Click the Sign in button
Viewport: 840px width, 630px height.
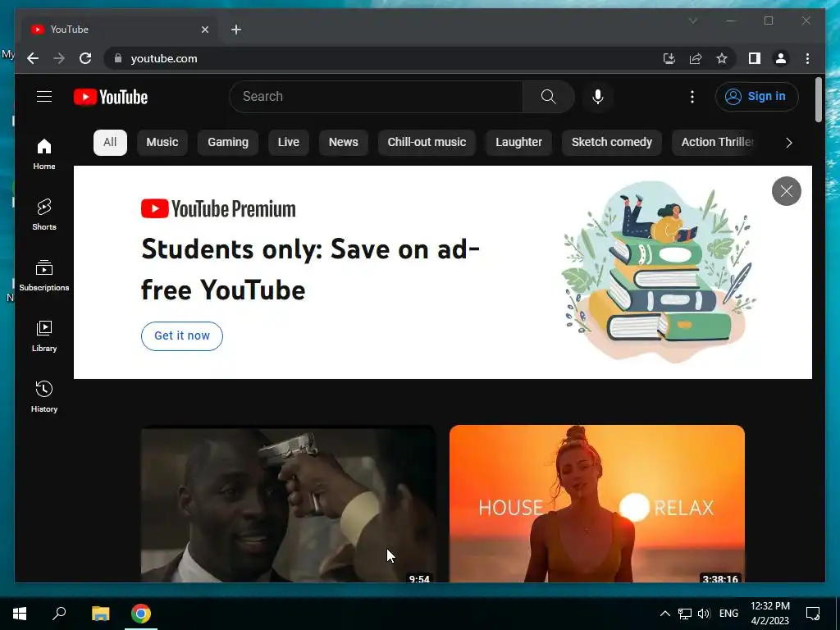(756, 97)
